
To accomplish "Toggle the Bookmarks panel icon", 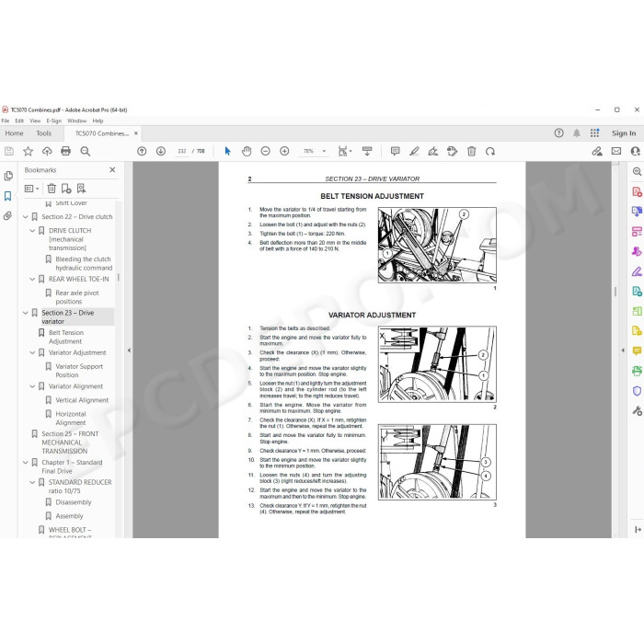I will 7,196.
